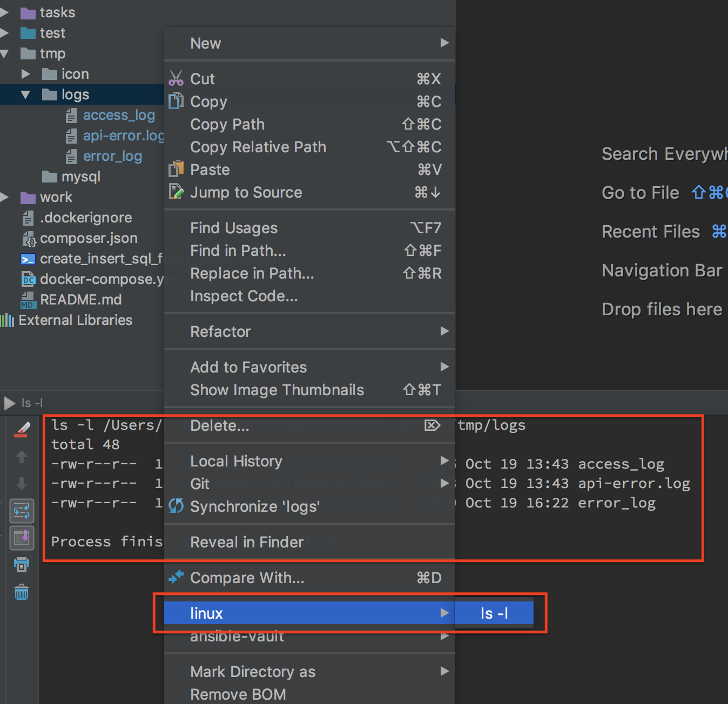The image size is (728, 704).
Task: Click the shell script icon for create_insert_sql
Action: [x=28, y=259]
